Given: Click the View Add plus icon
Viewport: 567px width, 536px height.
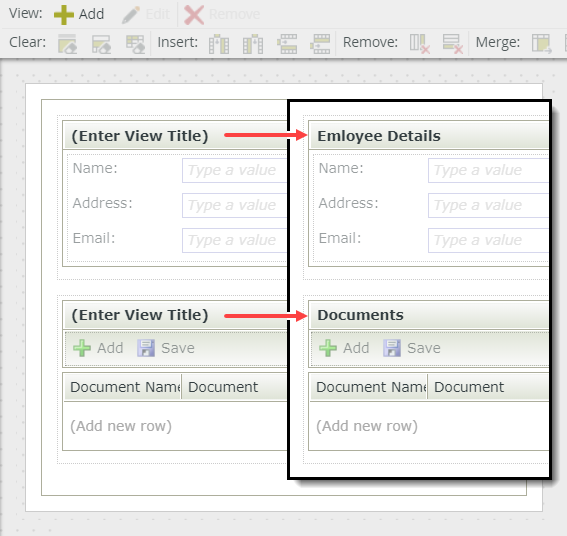Looking at the screenshot, I should click(x=64, y=14).
